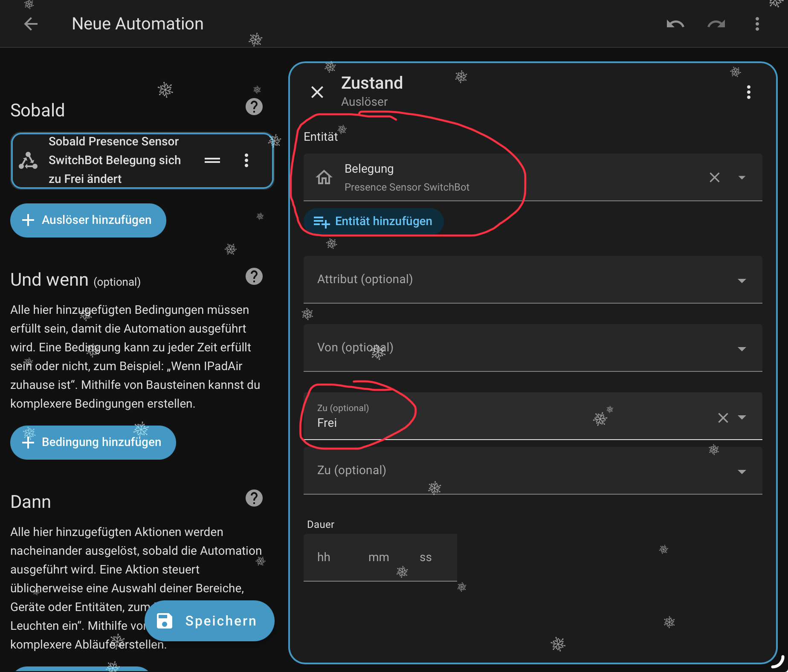
Task: Expand the Belegung entity dropdown
Action: pos(742,177)
